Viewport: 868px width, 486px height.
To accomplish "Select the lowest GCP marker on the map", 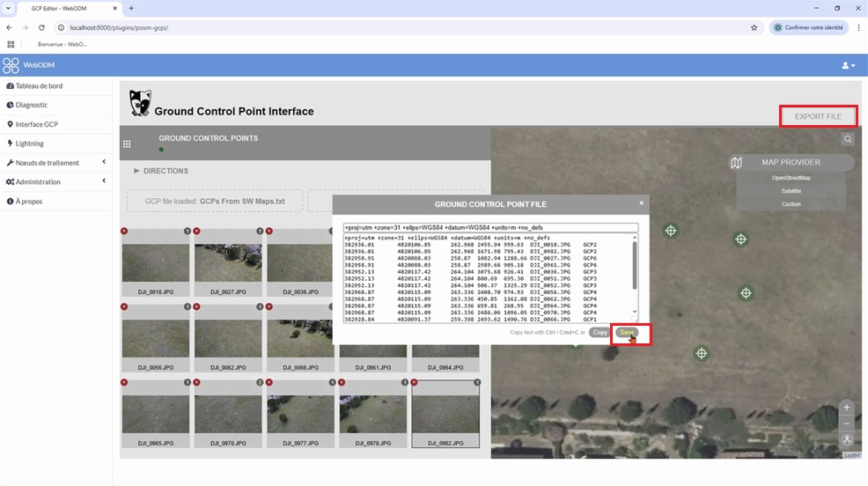I will pyautogui.click(x=702, y=353).
